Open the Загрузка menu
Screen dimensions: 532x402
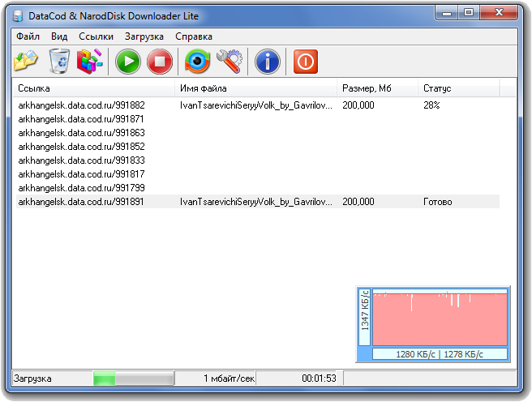pos(144,36)
